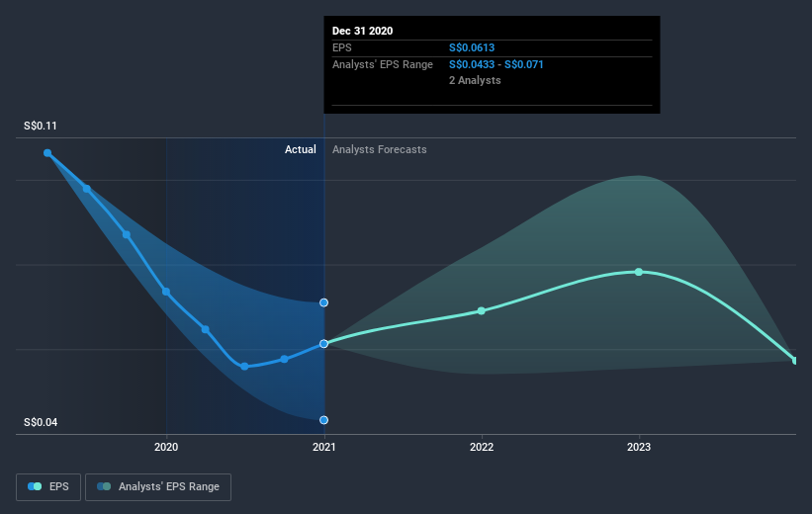Click the Analysts Forecasts label

[x=380, y=149]
